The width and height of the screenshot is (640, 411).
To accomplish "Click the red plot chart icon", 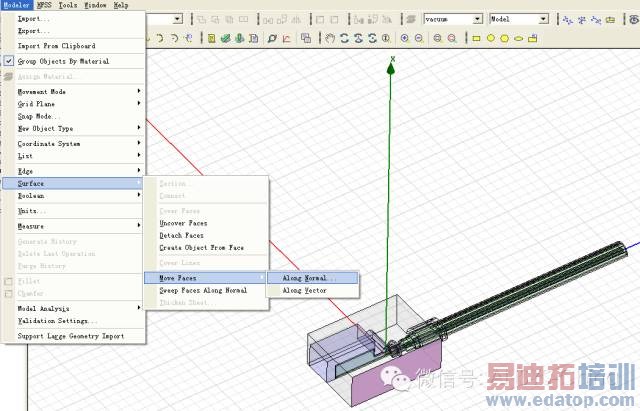I will tap(287, 38).
